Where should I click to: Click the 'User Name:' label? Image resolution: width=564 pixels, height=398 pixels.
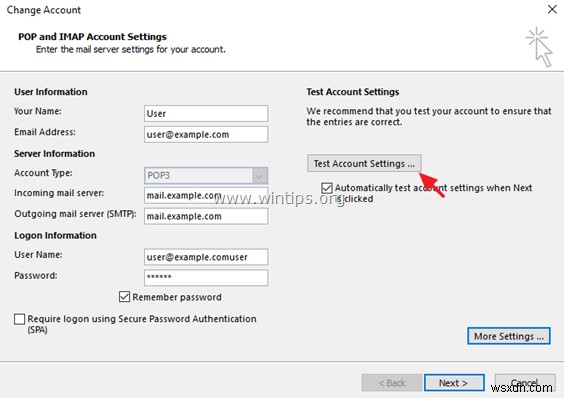click(x=38, y=255)
